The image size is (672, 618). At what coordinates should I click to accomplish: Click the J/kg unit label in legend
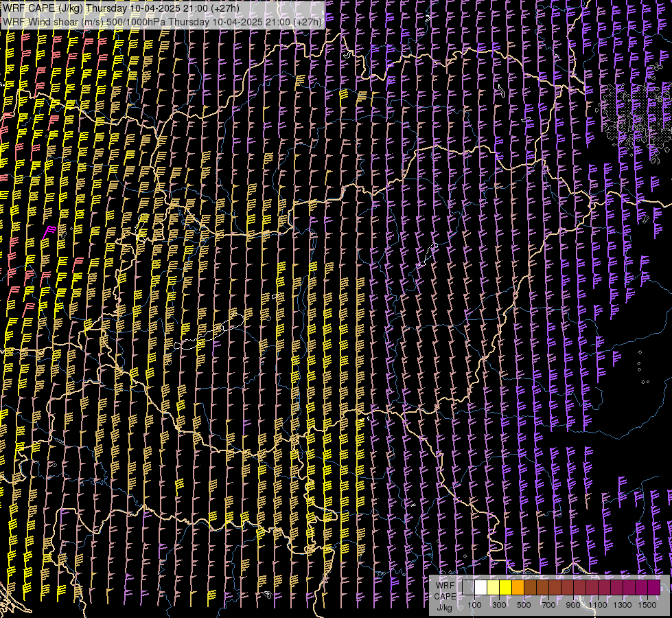pyautogui.click(x=444, y=608)
